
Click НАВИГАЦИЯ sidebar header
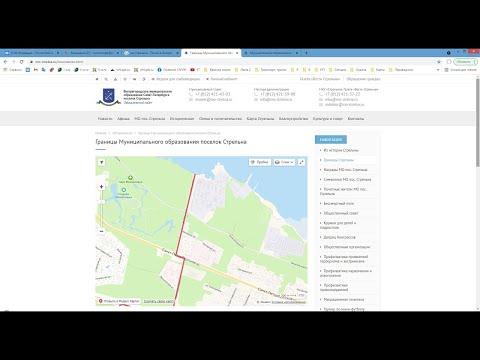tap(331, 139)
